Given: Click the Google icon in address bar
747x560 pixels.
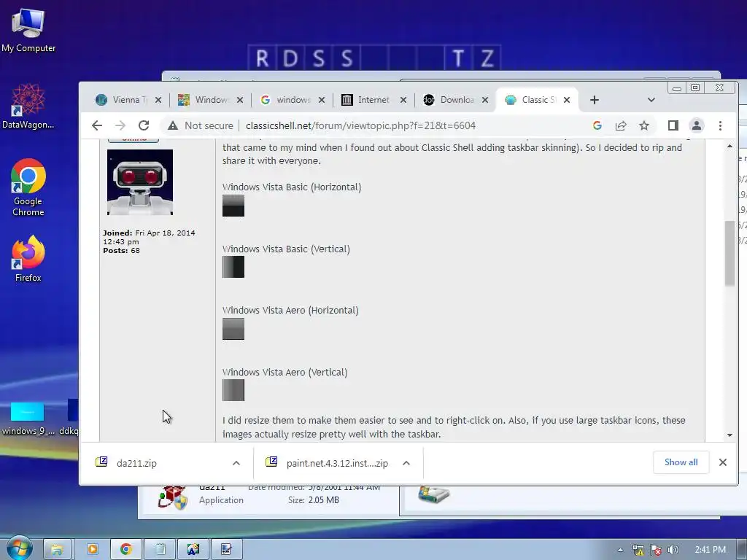Looking at the screenshot, I should point(597,125).
